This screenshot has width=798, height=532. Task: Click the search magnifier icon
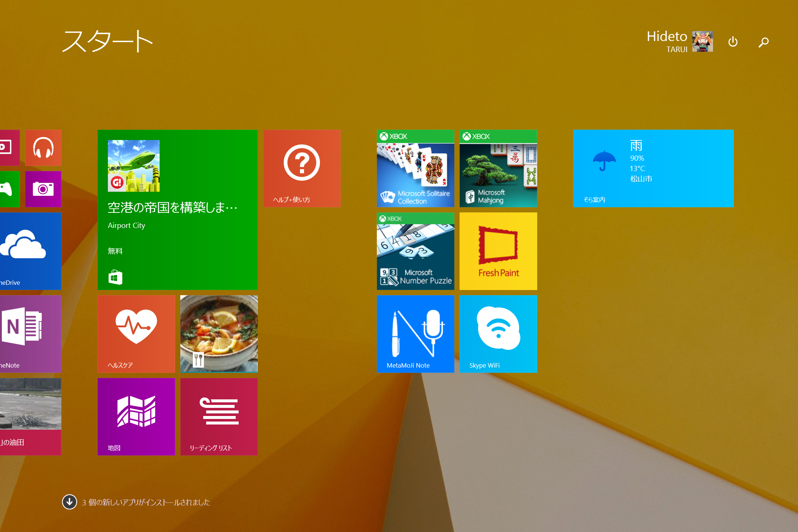[763, 42]
